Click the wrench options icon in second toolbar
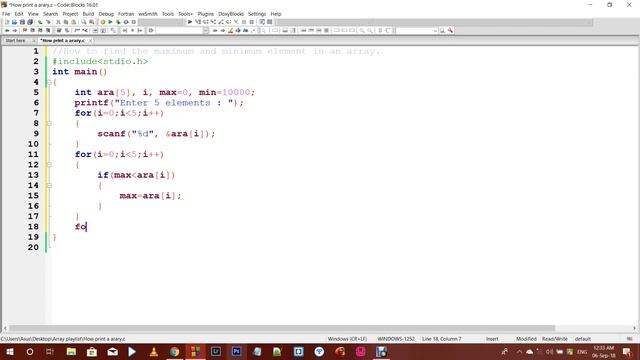The image size is (640, 360). pyautogui.click(x=451, y=31)
